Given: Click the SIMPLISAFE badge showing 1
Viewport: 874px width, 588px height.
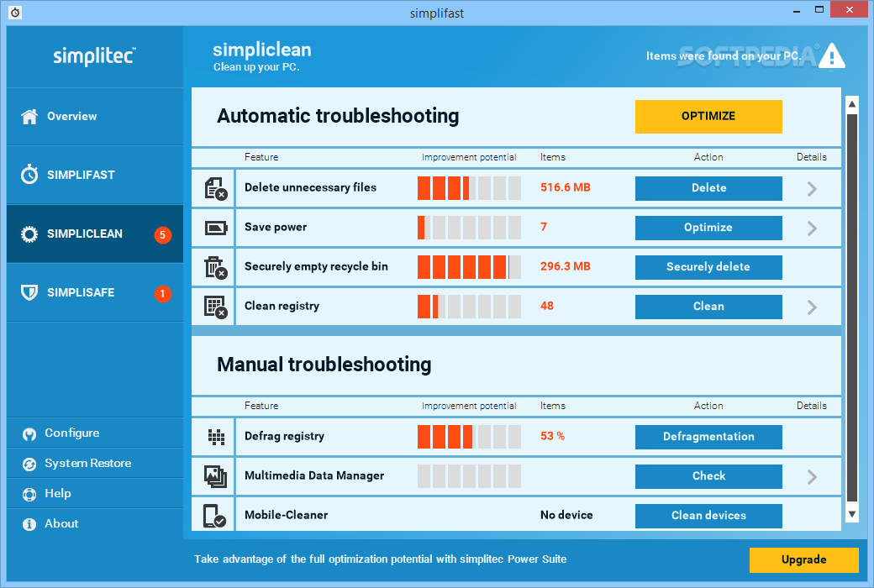Looking at the screenshot, I should (163, 294).
